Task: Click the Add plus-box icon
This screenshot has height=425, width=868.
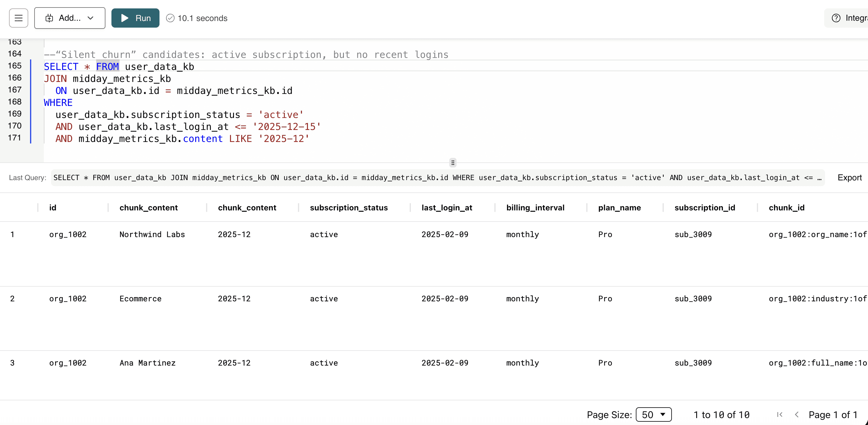Action: (49, 18)
